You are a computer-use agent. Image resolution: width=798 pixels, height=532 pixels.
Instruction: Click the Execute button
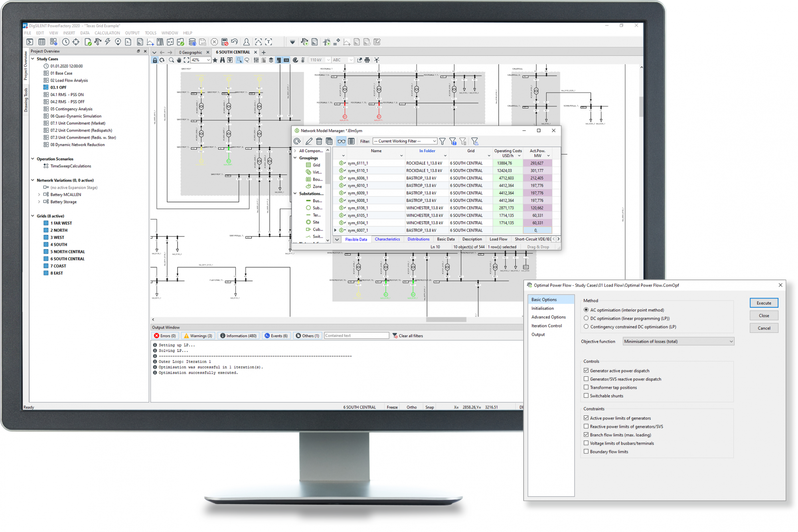[x=764, y=303]
